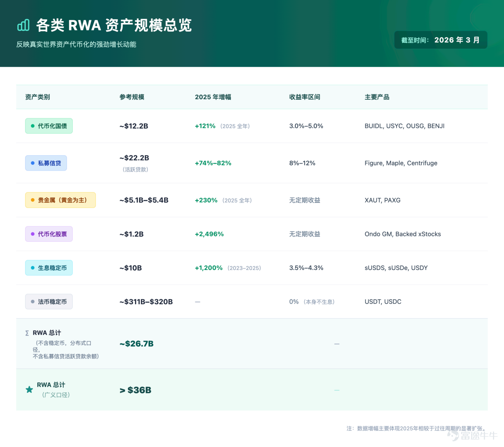
Task: Click Figure, Maple, Centrifuge products
Action: tap(401, 163)
